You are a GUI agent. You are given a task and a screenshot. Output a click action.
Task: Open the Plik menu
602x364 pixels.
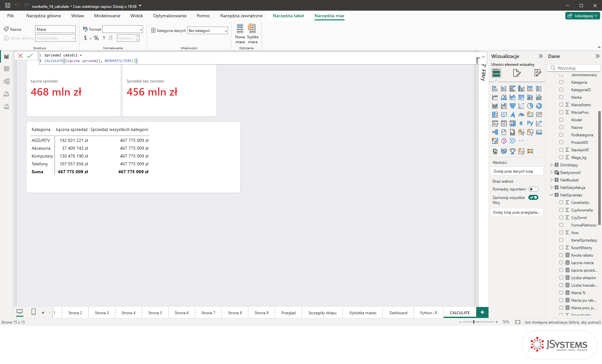(11, 16)
